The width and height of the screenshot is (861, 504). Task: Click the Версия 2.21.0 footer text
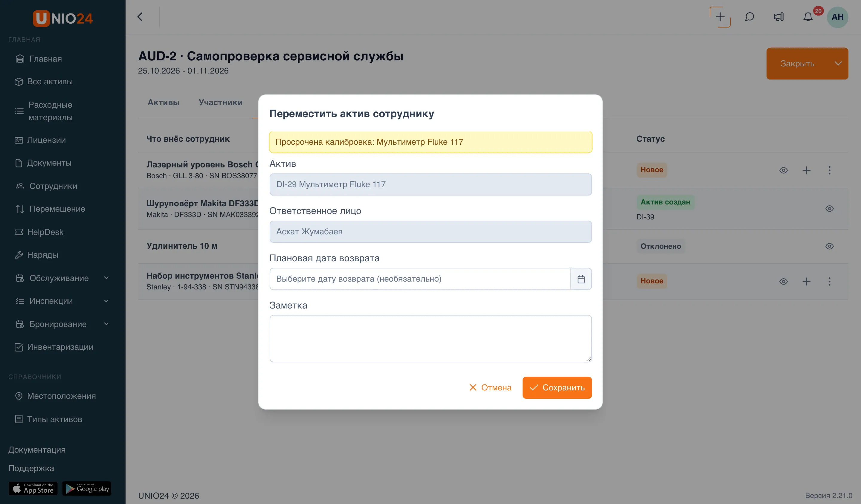[828, 495]
